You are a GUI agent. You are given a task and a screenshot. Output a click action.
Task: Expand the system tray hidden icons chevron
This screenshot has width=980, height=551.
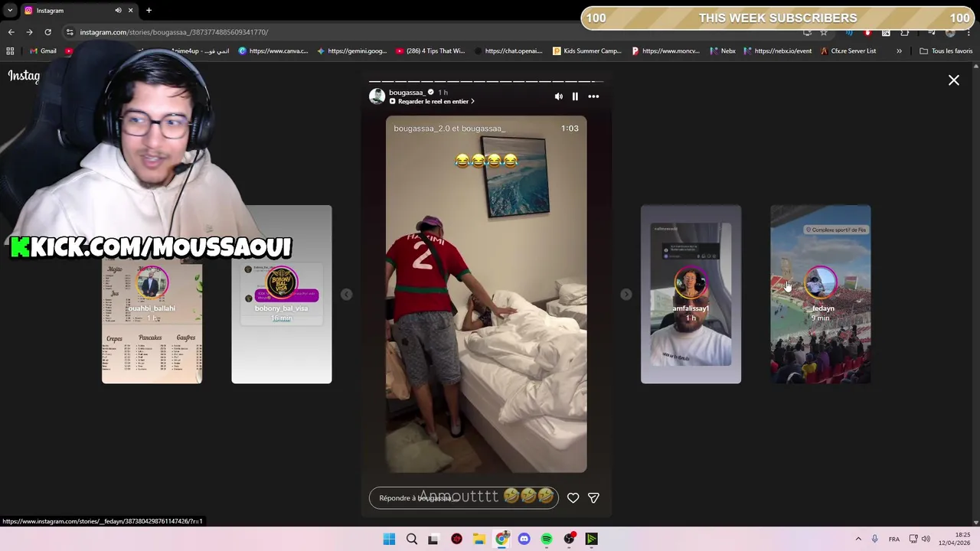[858, 539]
